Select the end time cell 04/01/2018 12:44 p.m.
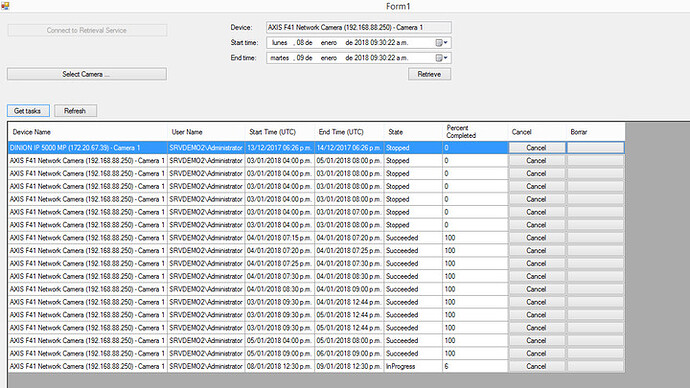 pos(349,302)
